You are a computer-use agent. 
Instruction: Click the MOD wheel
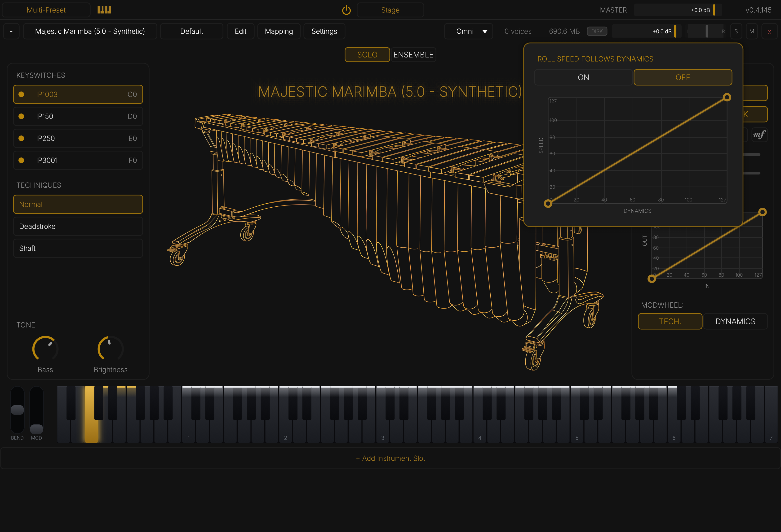(x=37, y=410)
